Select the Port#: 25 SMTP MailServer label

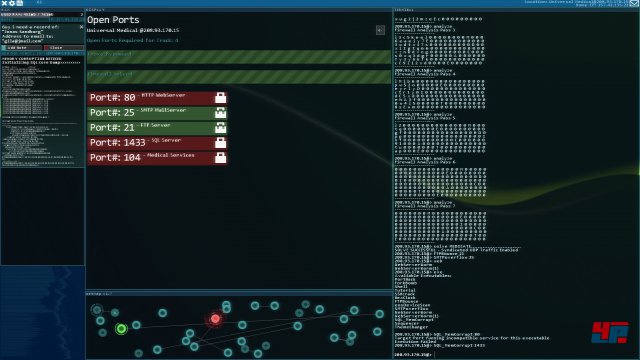click(x=138, y=112)
